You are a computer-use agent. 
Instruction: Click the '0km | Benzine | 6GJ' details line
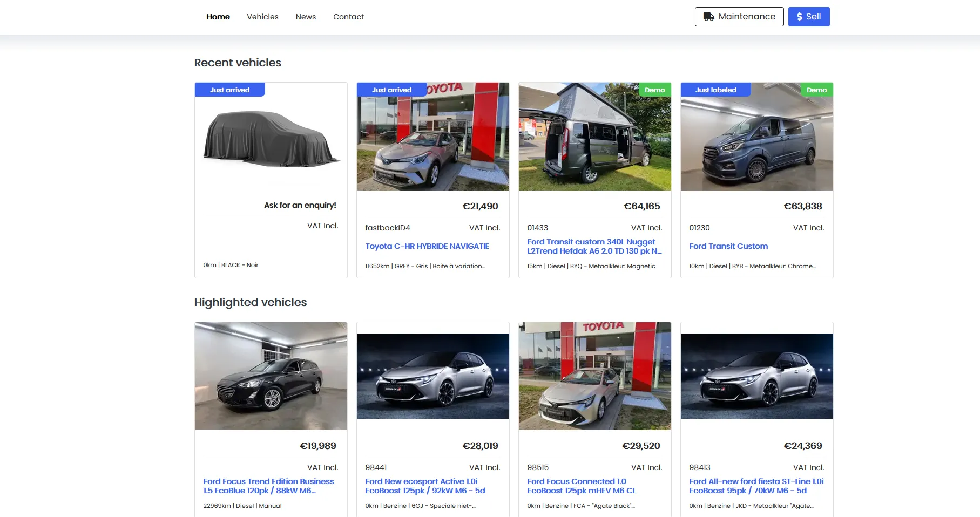pyautogui.click(x=421, y=506)
